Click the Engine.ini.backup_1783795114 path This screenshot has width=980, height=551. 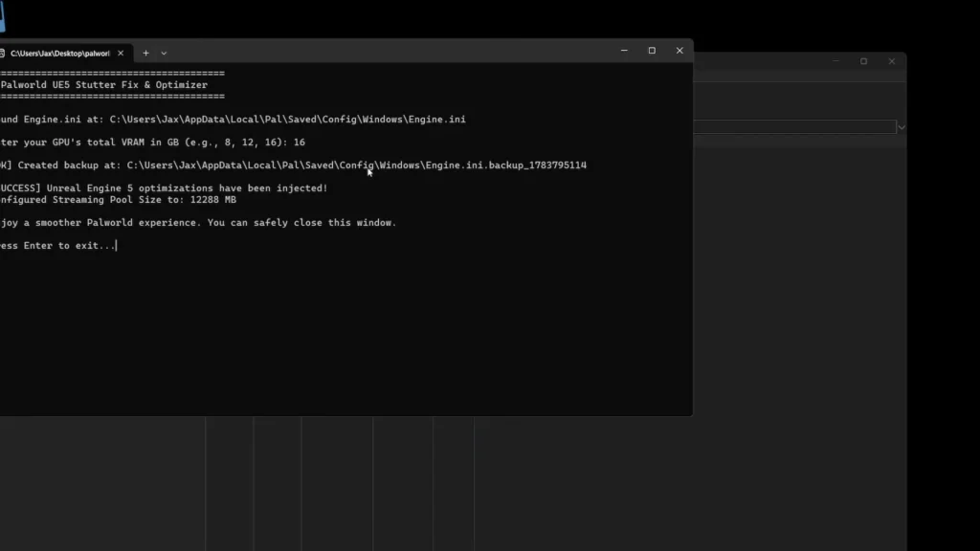coord(356,165)
